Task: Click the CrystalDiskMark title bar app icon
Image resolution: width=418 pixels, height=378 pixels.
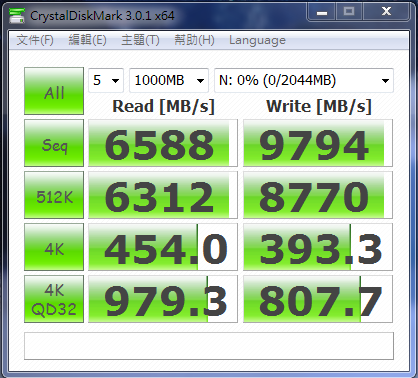Action: (x=17, y=16)
